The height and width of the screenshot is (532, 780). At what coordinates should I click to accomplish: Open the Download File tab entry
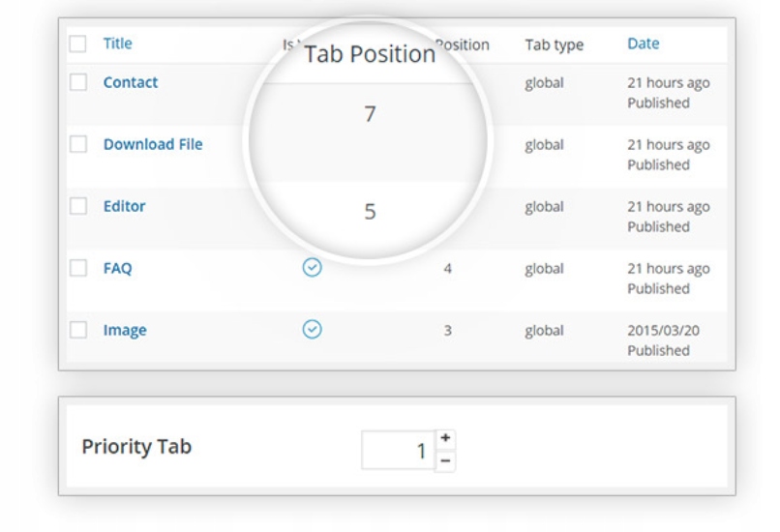(153, 145)
